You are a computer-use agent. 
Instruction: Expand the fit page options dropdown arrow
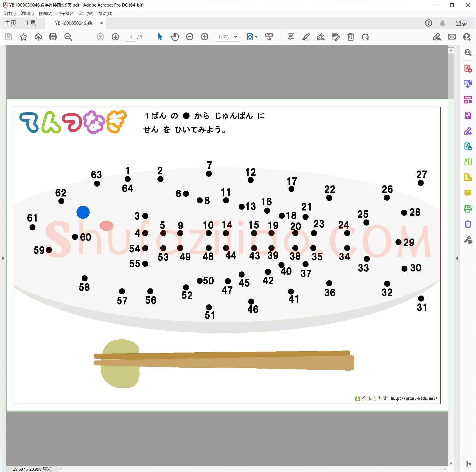[256, 37]
